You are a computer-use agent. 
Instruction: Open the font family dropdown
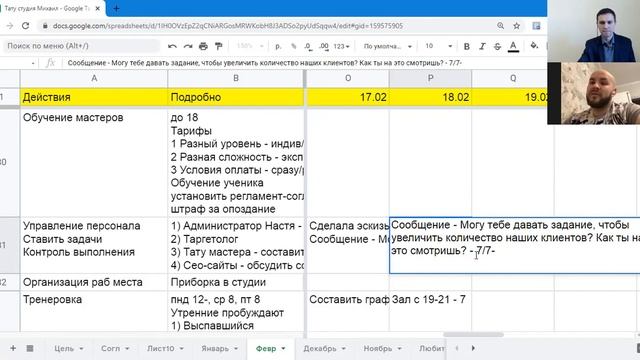(387, 47)
